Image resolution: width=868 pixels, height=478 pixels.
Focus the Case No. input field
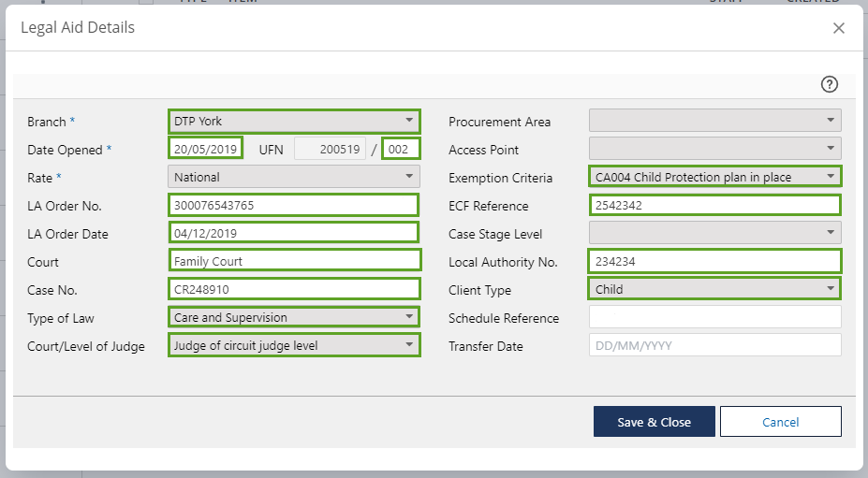[x=294, y=289]
